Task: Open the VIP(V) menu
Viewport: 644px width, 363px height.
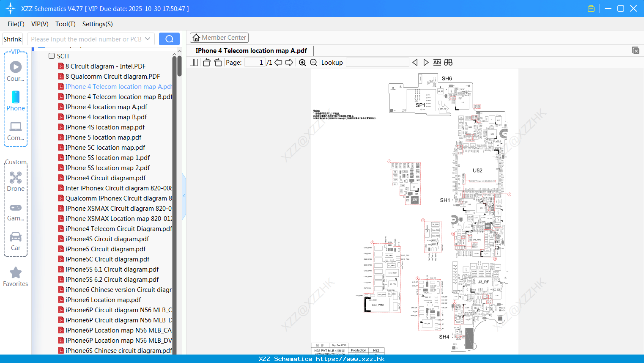Action: tap(40, 24)
